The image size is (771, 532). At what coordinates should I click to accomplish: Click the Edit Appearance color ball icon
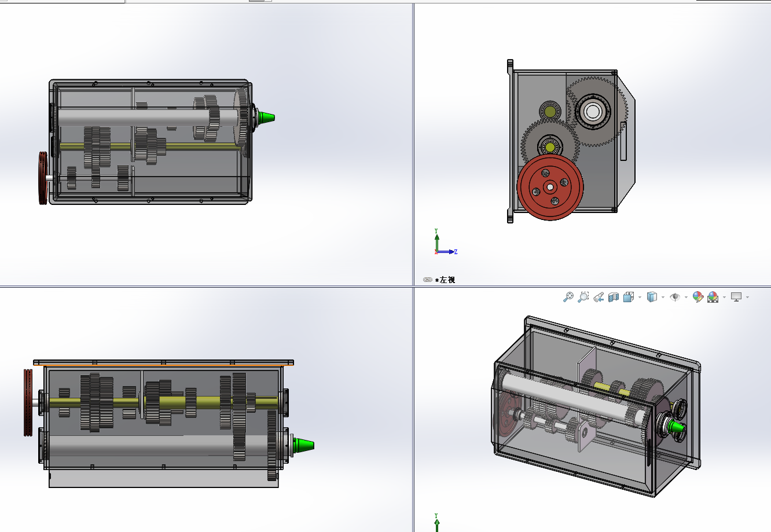tap(698, 297)
